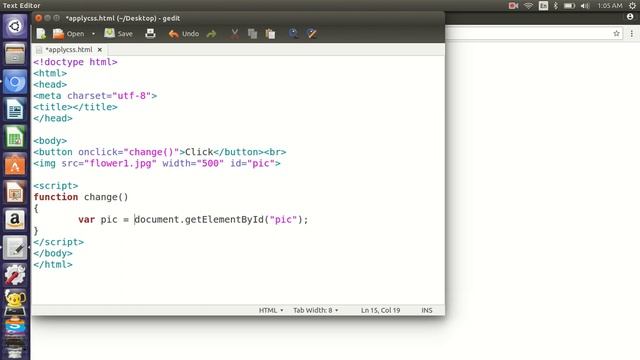The width and height of the screenshot is (640, 360).
Task: Toggle the INS insert mode indicator
Action: 427,310
